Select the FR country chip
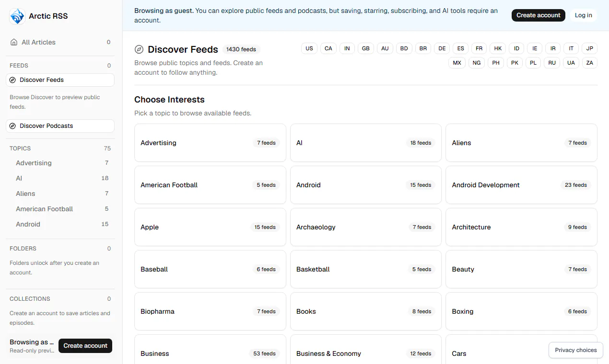 tap(479, 48)
